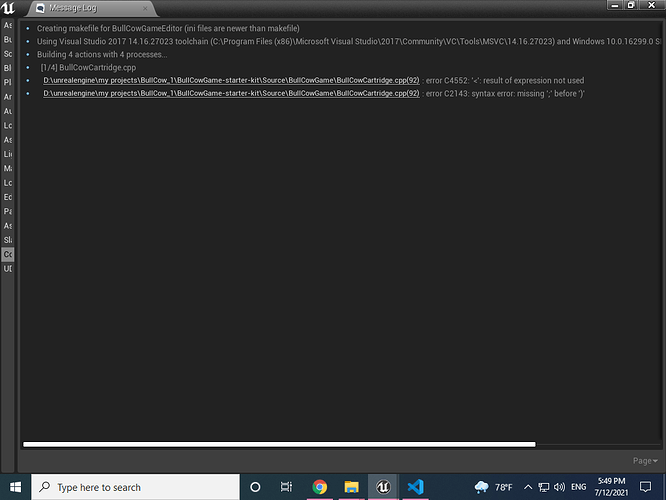Select the 'Bu' log category in sidebar
The width and height of the screenshot is (666, 500).
coord(8,40)
